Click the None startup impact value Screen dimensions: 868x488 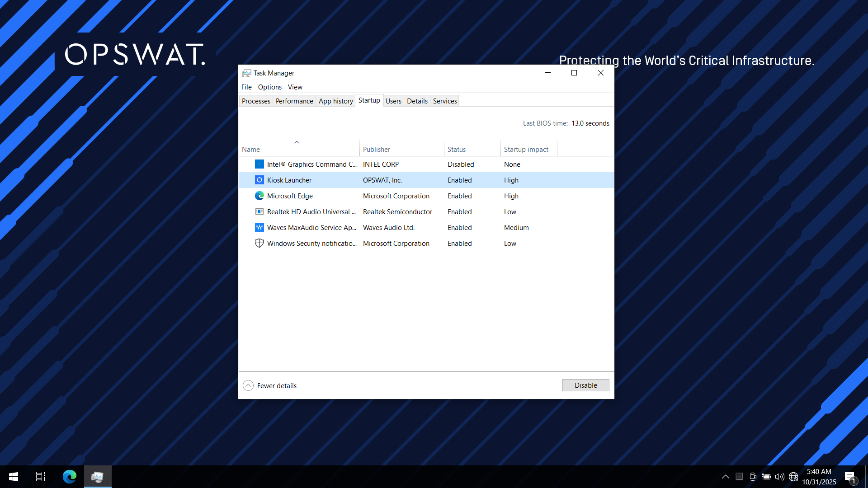click(x=512, y=164)
